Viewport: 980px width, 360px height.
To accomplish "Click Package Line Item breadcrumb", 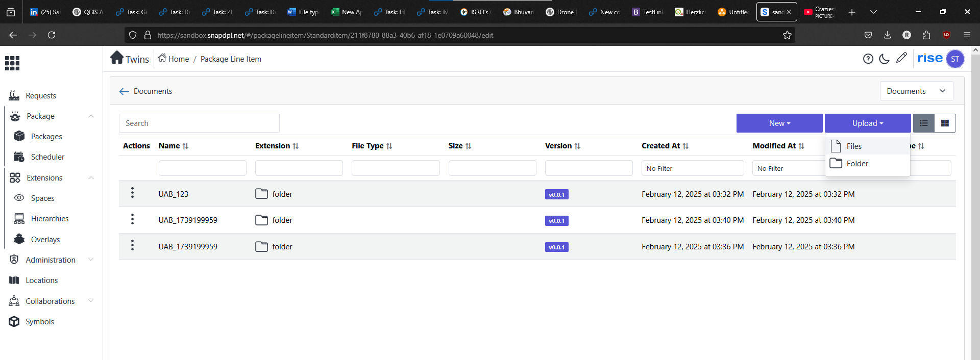I will pyautogui.click(x=231, y=59).
